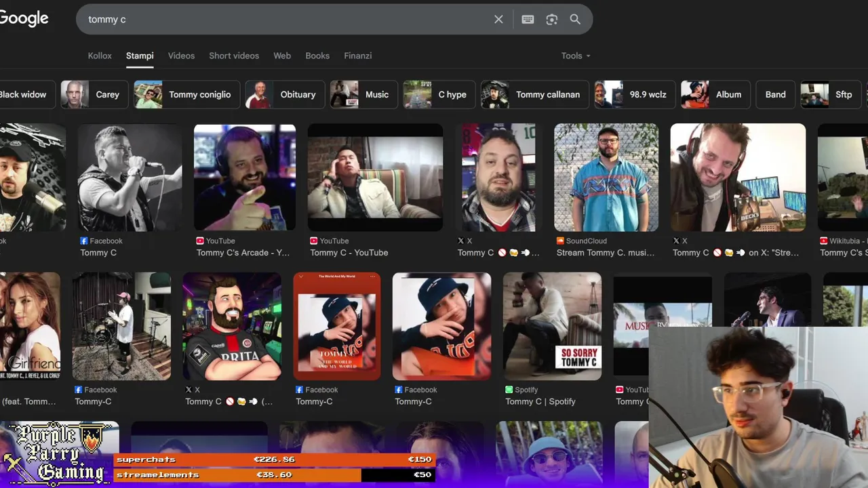Select the Carey filter chip
Viewport: 868px width, 488px height.
[94, 94]
